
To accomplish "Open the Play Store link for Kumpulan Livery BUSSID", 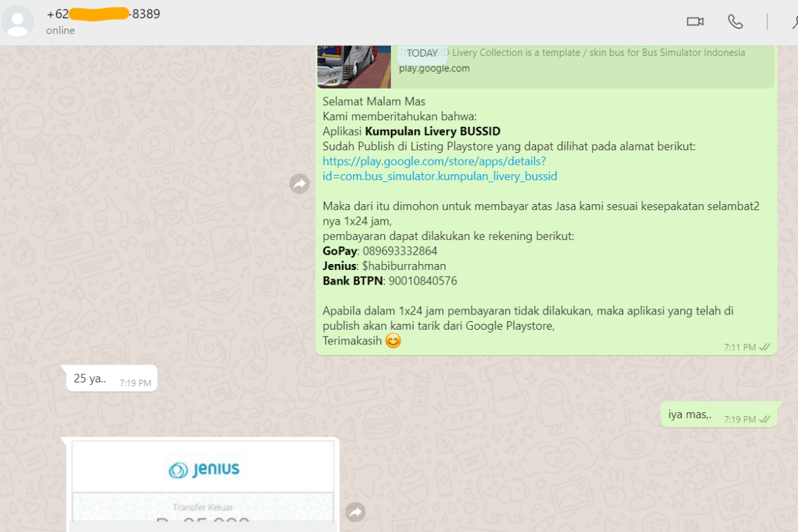I will [x=440, y=169].
